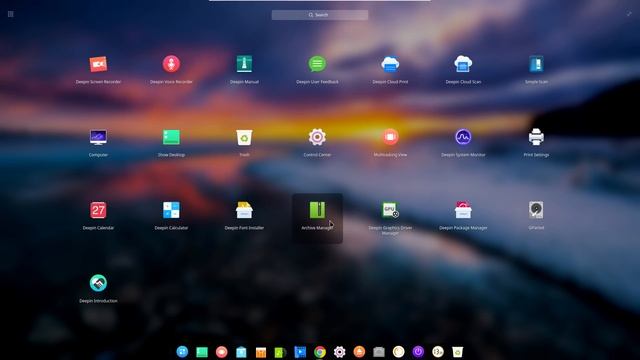Launch Archive Manager
Image resolution: width=640 pixels, height=360 pixels.
(317, 210)
